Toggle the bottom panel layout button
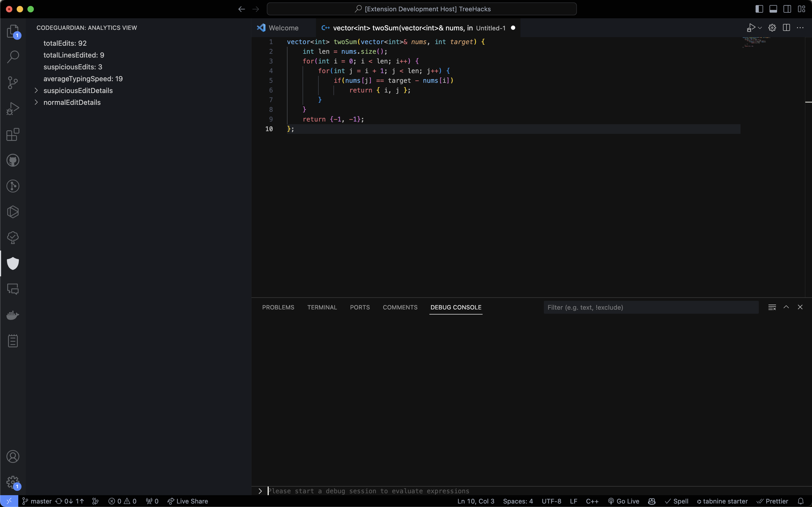This screenshot has width=812, height=507. point(773,9)
